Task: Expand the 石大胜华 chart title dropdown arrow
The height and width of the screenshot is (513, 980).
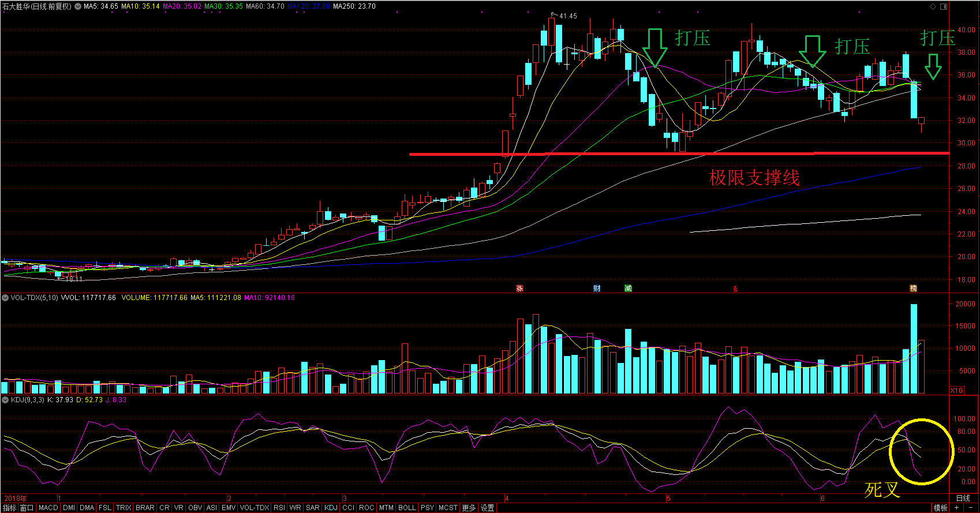Action: (78, 6)
